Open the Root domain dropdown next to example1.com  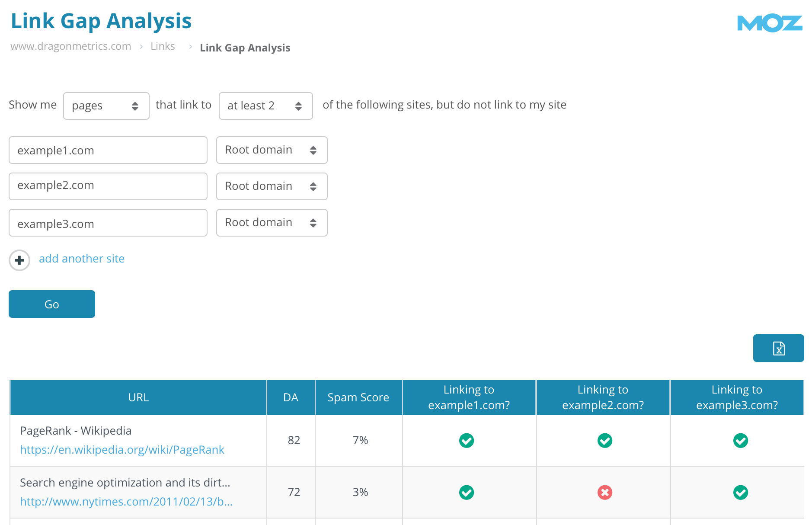coord(272,150)
